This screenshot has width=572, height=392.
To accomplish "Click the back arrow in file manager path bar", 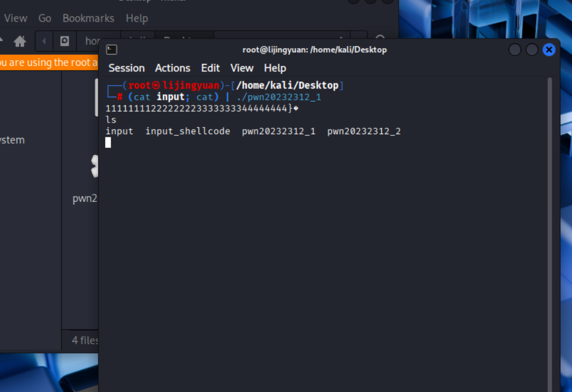I will pos(44,41).
